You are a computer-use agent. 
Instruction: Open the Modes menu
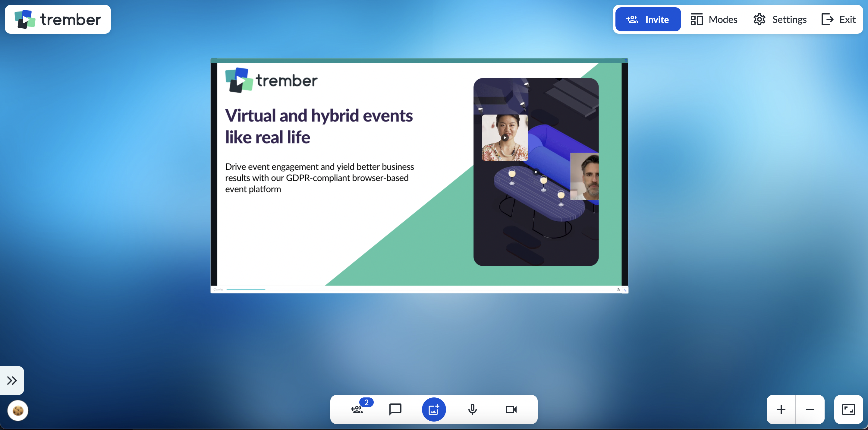(714, 20)
